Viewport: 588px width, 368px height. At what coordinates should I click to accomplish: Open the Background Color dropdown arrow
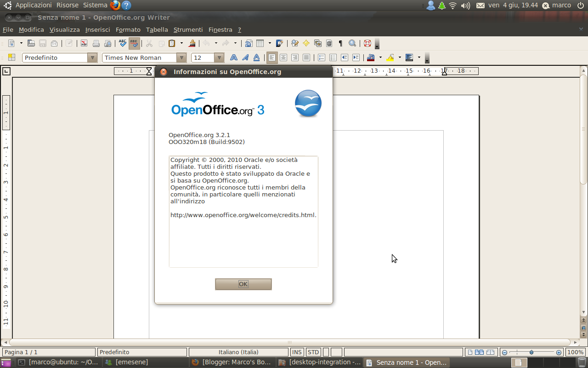click(x=419, y=57)
